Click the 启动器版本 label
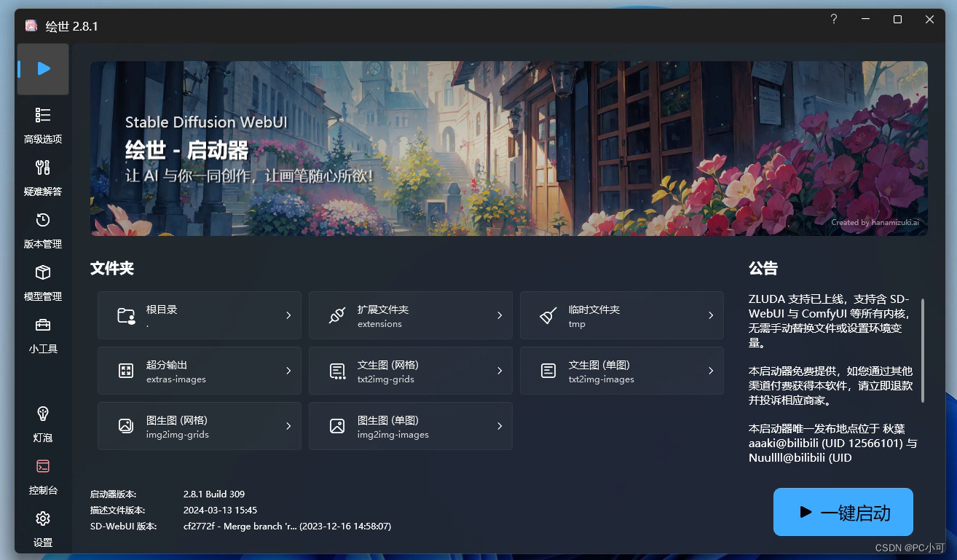957x560 pixels. [113, 494]
